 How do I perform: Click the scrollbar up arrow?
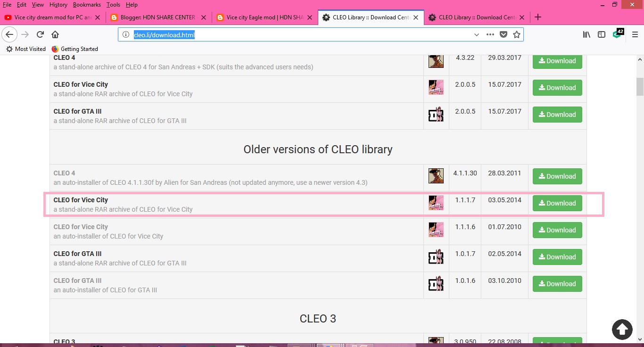point(640,59)
